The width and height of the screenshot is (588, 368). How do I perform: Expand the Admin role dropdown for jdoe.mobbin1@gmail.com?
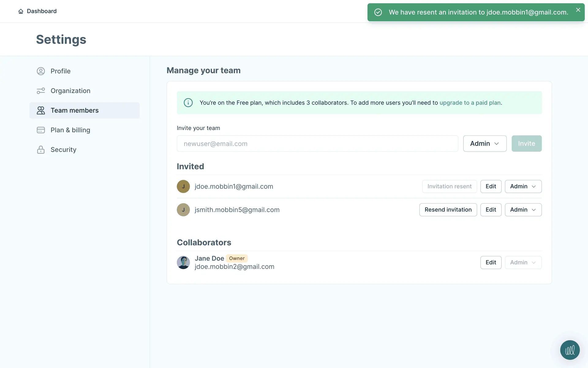523,186
